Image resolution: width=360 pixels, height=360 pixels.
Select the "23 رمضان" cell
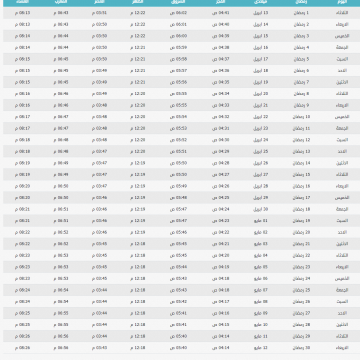point(301,267)
